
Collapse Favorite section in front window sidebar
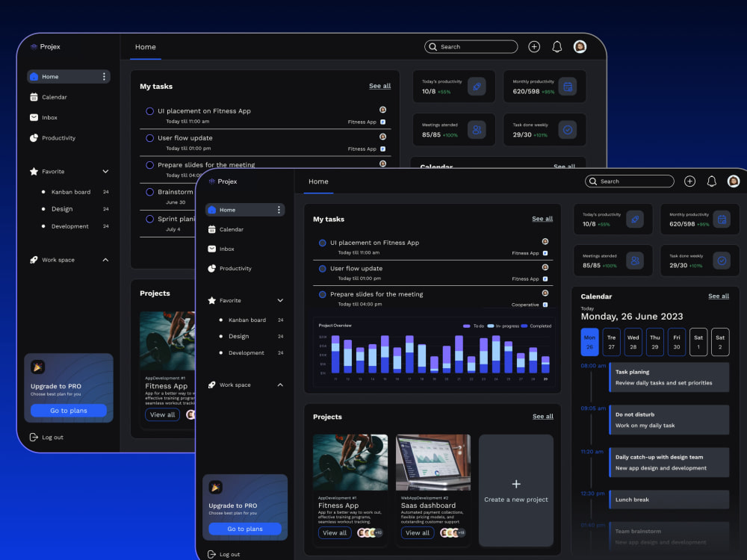[280, 300]
